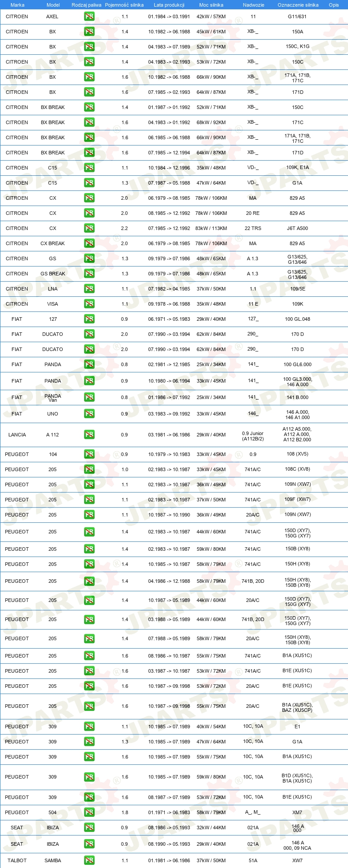Click the fuel icon for Lancia A 112
The image size is (348, 868).
pos(89,435)
